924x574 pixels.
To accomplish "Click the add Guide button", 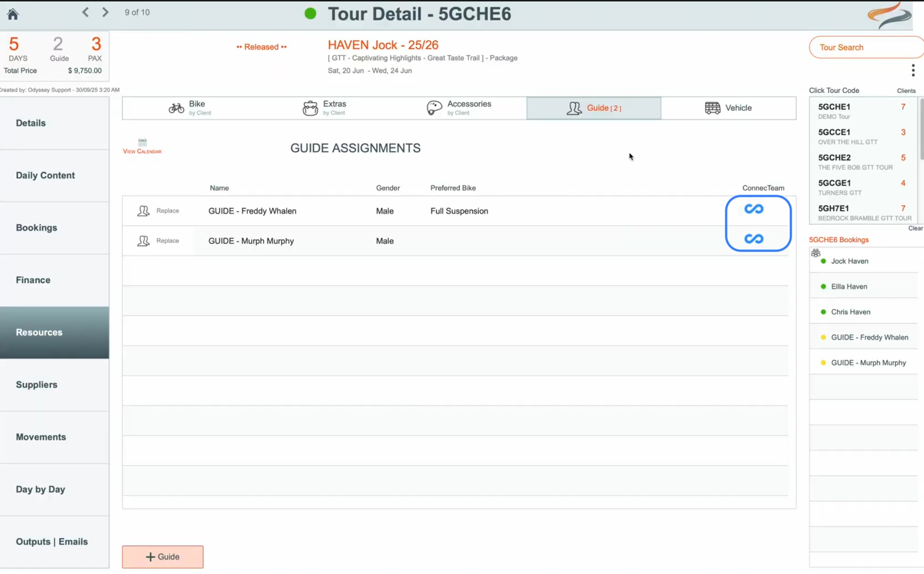I will 163,556.
